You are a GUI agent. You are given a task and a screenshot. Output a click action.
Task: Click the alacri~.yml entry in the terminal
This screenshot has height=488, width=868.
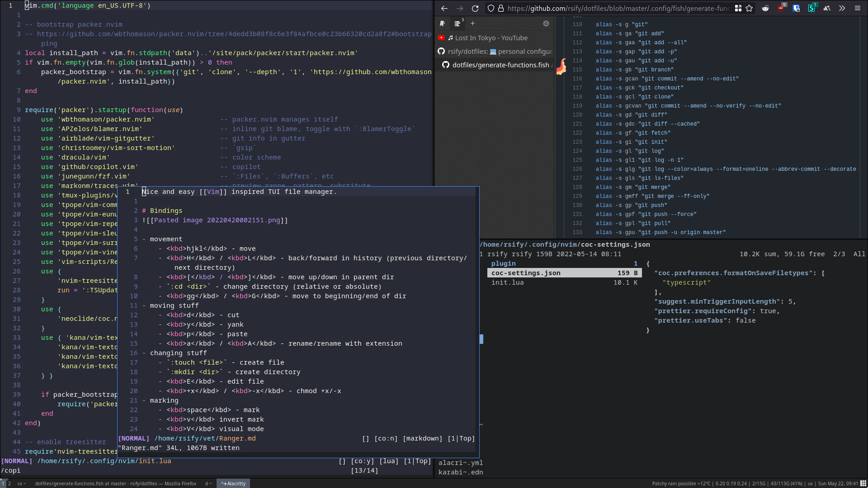coord(461,463)
